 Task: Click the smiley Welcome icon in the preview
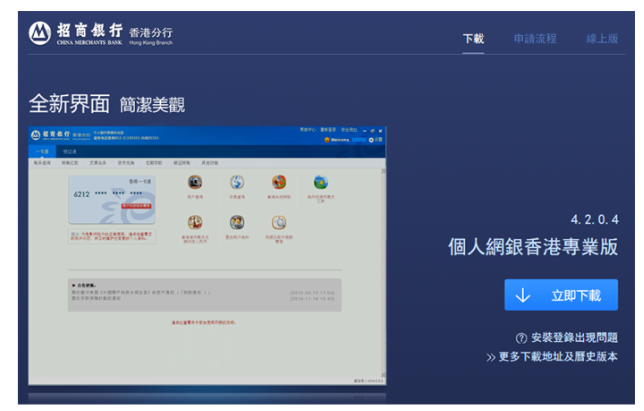point(327,140)
